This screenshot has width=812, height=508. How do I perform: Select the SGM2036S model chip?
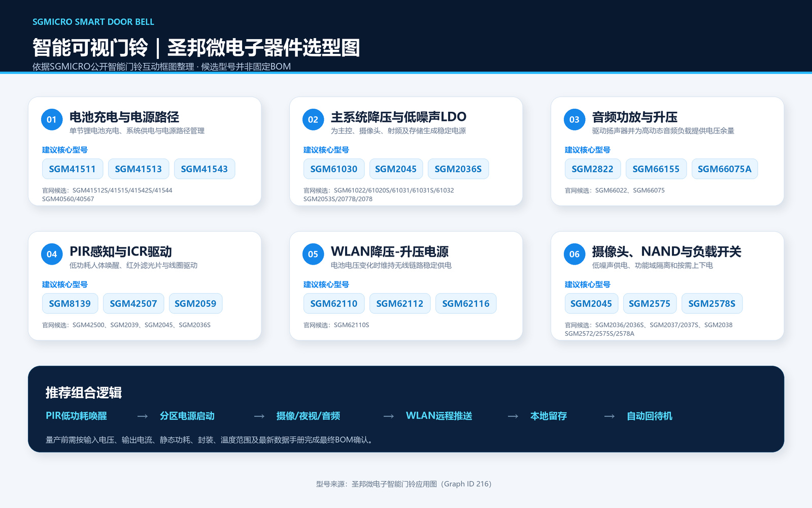[x=458, y=169]
